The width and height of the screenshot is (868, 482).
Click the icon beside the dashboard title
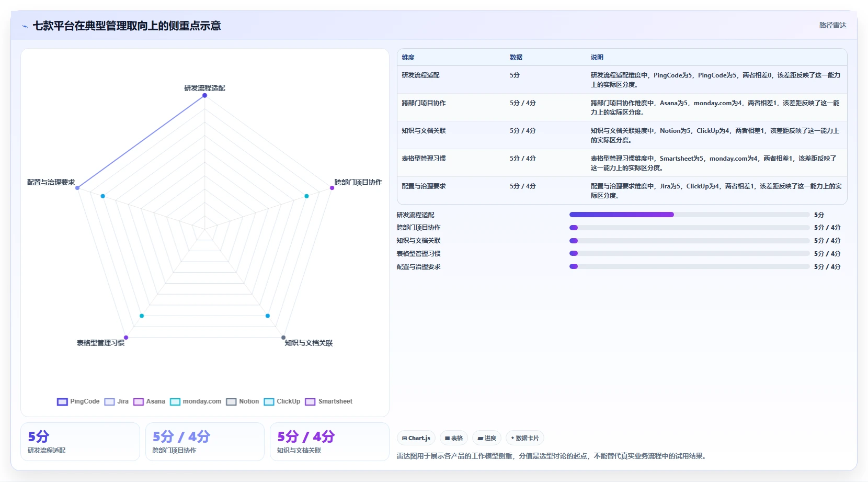coord(25,26)
